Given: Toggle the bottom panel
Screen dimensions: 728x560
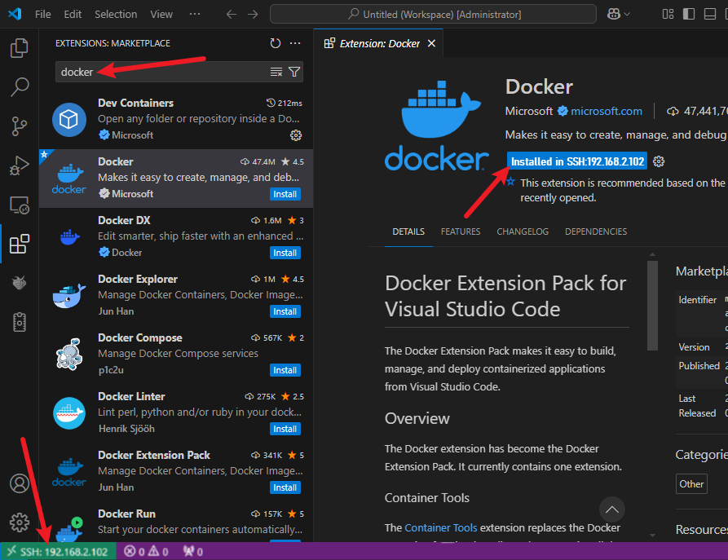Looking at the screenshot, I should pos(710,15).
